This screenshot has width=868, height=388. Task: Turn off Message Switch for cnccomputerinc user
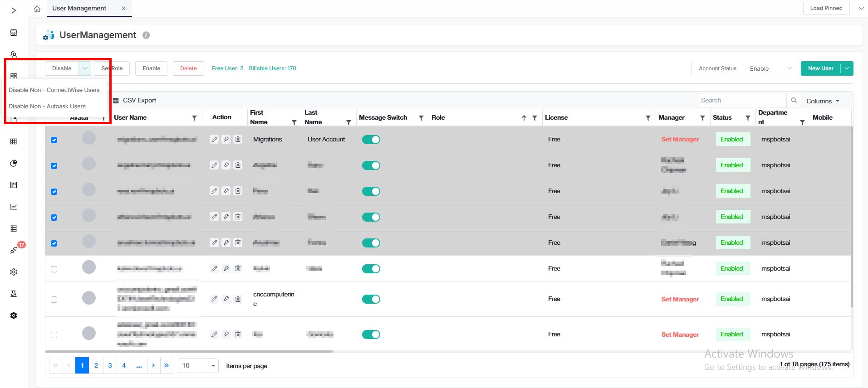tap(371, 299)
